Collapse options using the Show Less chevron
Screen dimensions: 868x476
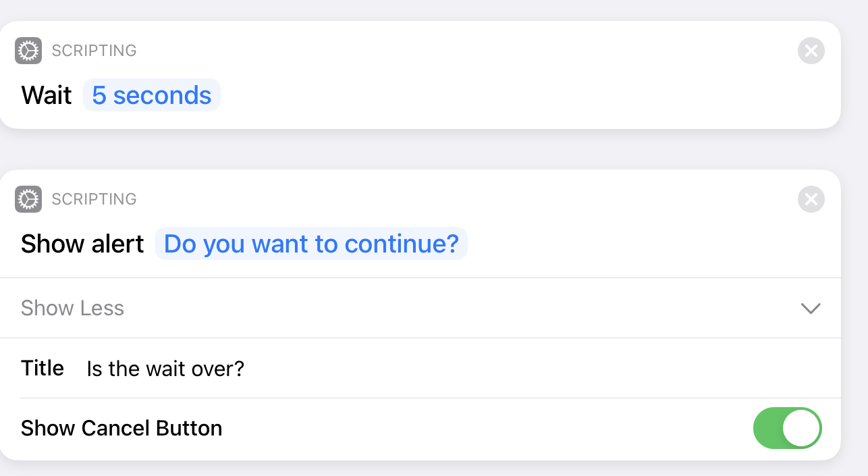click(810, 309)
